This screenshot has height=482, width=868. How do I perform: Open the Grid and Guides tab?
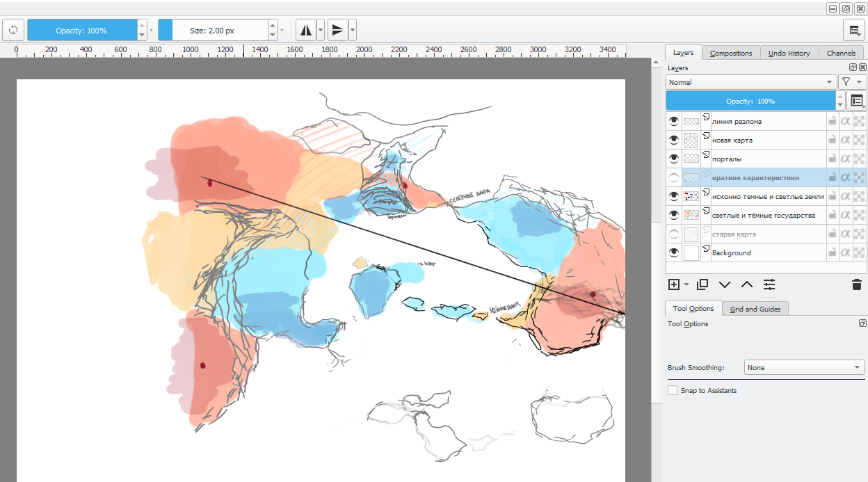(x=755, y=309)
